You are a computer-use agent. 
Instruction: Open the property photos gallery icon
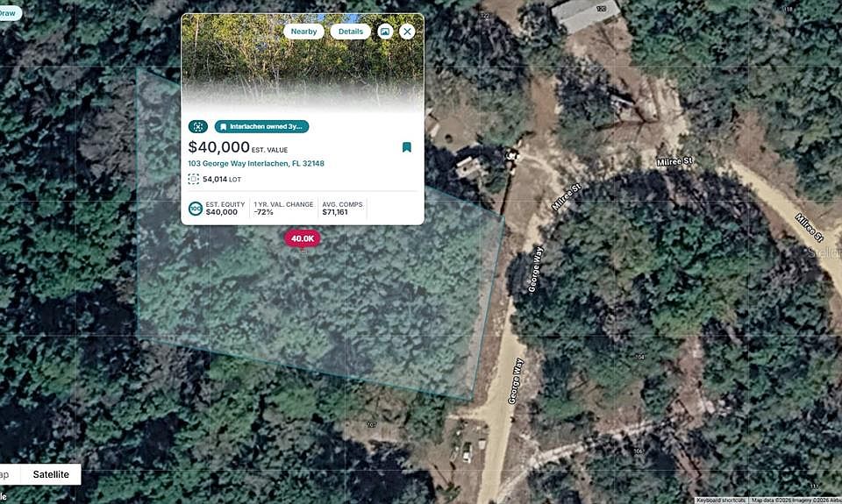385,32
